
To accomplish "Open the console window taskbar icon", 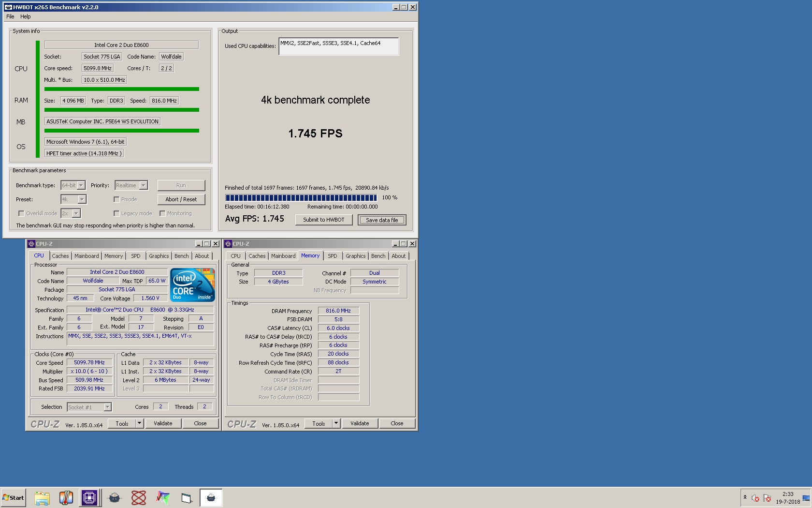I will (187, 497).
